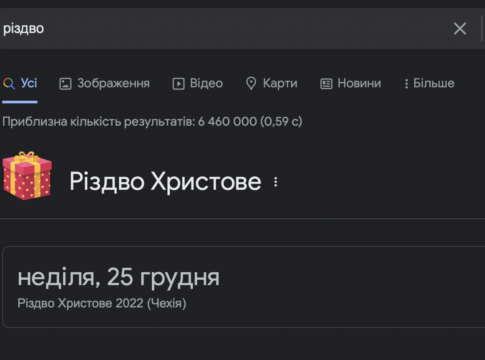Click the play icon beside Відео

click(178, 84)
